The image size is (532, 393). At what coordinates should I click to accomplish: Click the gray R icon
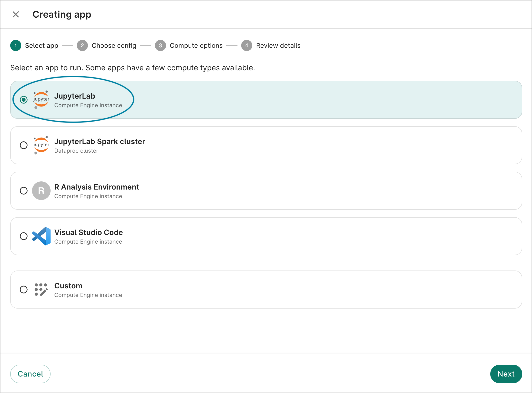coord(41,190)
